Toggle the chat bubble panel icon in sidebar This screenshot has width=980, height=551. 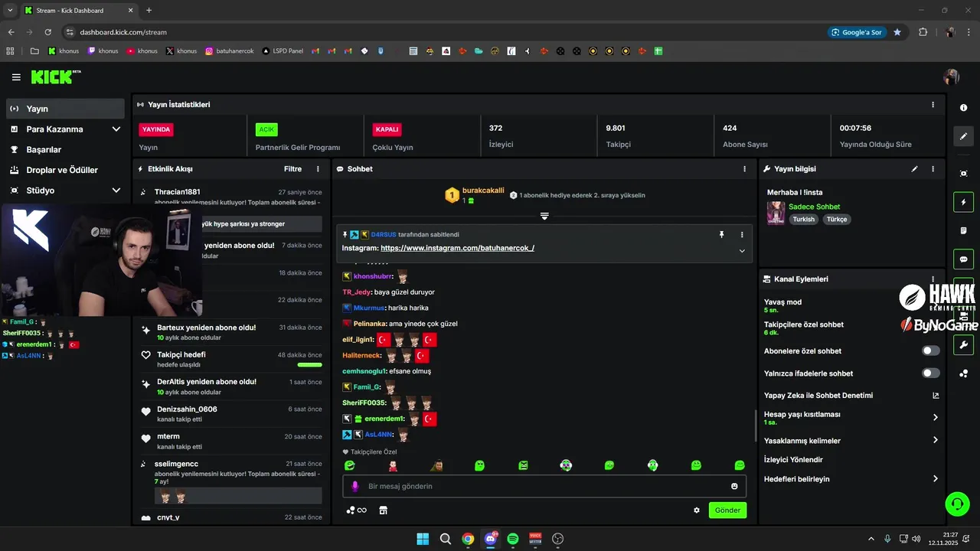964,259
